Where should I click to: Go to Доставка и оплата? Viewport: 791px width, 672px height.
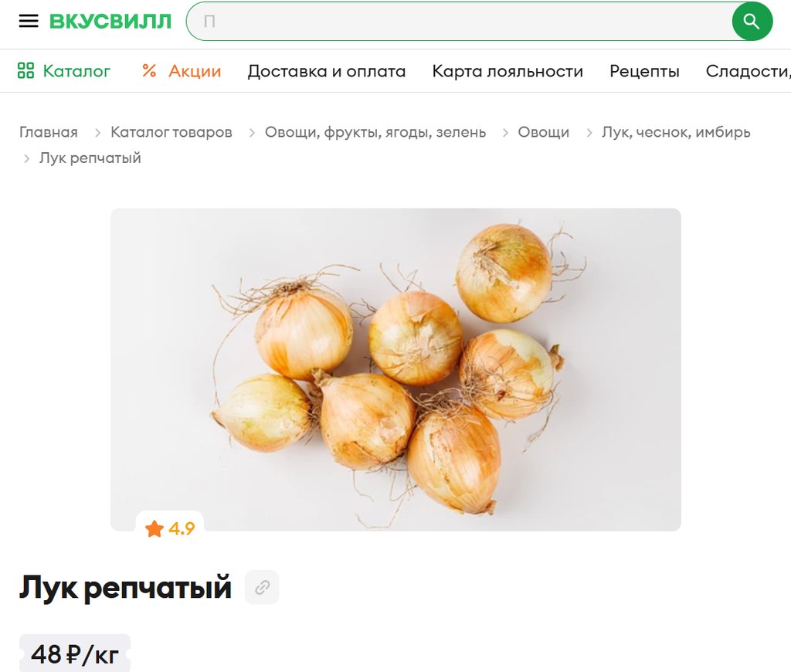327,71
